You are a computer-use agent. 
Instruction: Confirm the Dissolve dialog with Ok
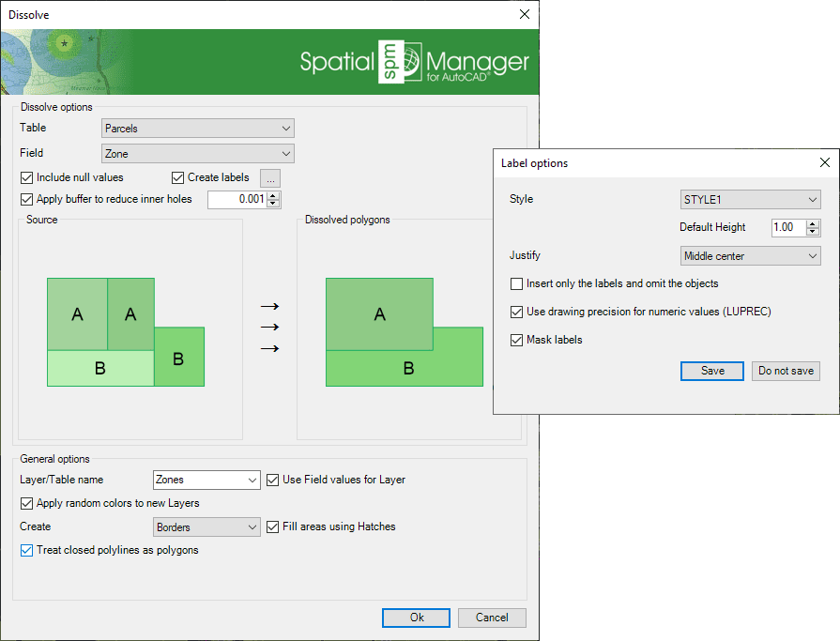(x=415, y=618)
